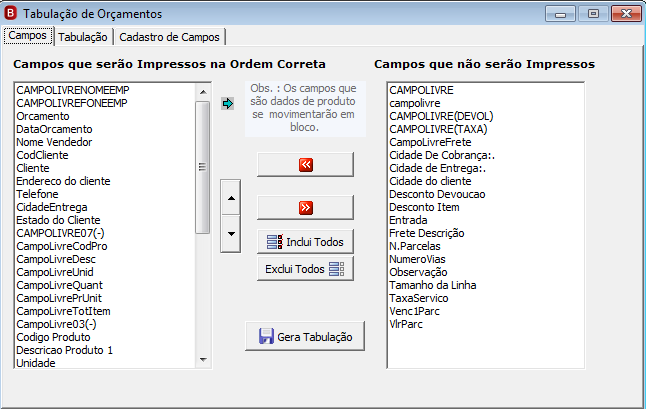This screenshot has width=646, height=409.
Task: Click the red double-left arrow include button
Action: click(x=305, y=164)
